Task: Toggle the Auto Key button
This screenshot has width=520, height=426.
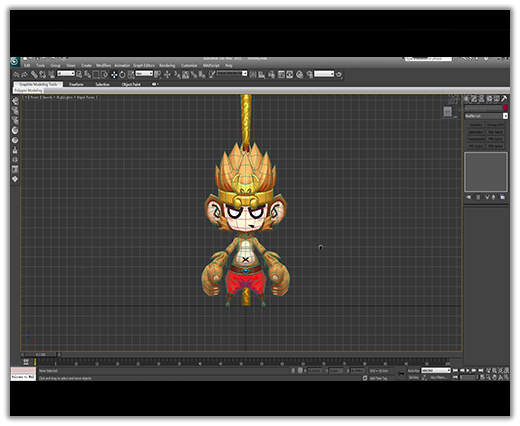Action: pyautogui.click(x=413, y=371)
